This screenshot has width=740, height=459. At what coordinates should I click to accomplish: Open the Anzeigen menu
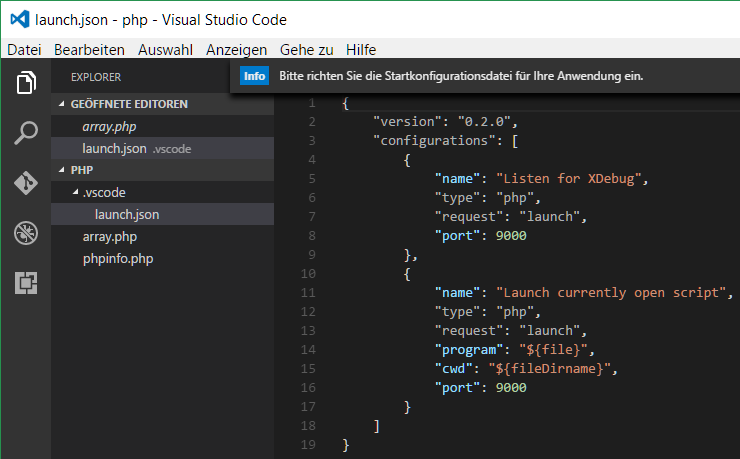click(x=236, y=49)
